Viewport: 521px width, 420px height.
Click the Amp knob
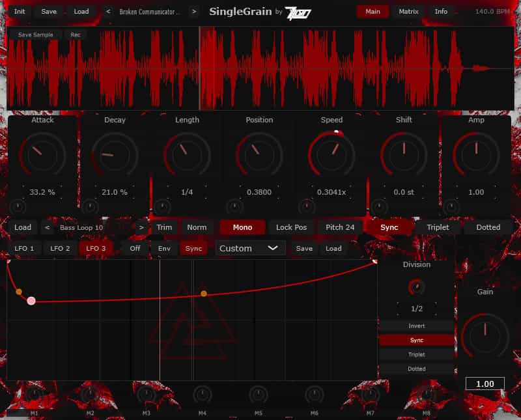click(476, 154)
